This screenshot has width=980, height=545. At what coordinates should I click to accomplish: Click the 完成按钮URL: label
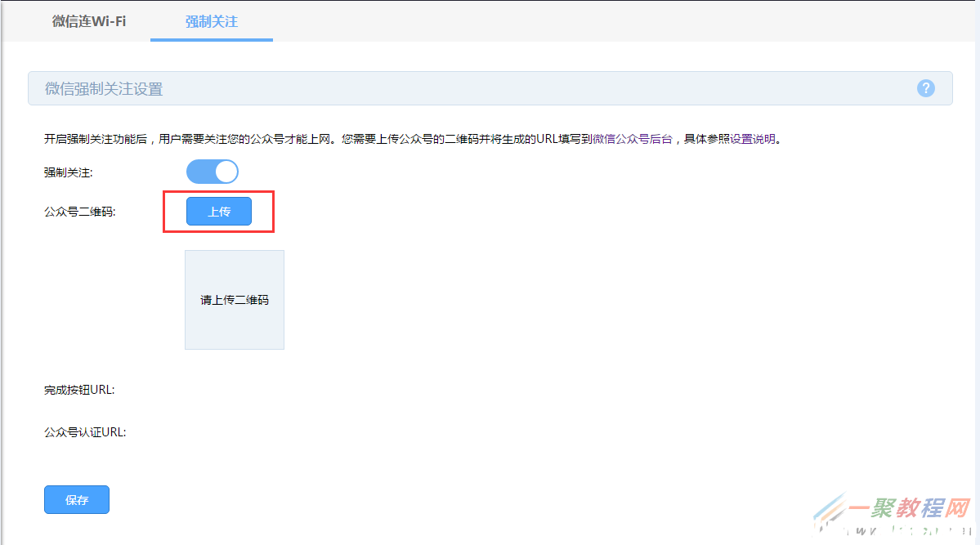79,390
